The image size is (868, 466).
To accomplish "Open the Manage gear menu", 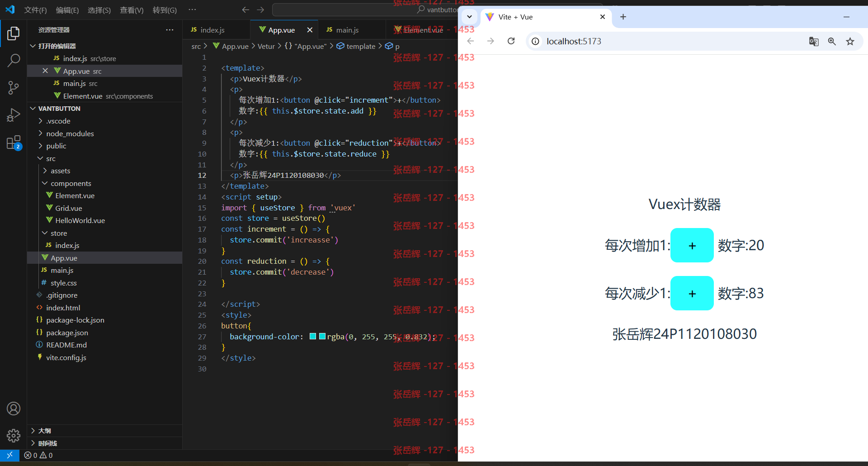I will click(14, 436).
